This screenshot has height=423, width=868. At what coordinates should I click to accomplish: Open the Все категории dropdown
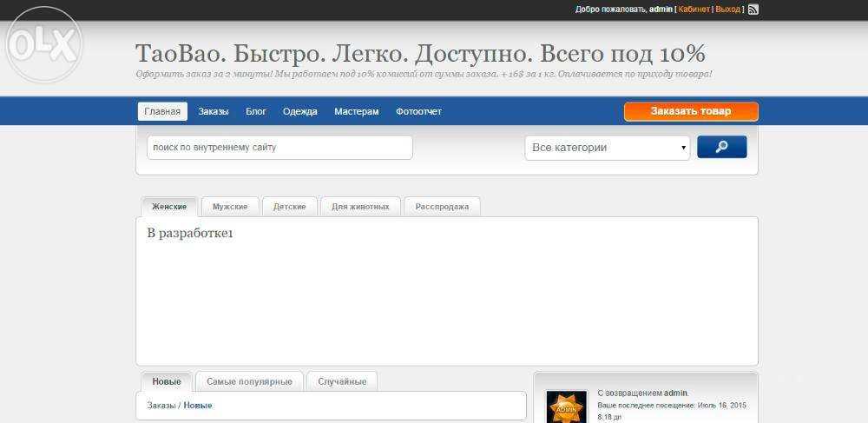tap(608, 148)
